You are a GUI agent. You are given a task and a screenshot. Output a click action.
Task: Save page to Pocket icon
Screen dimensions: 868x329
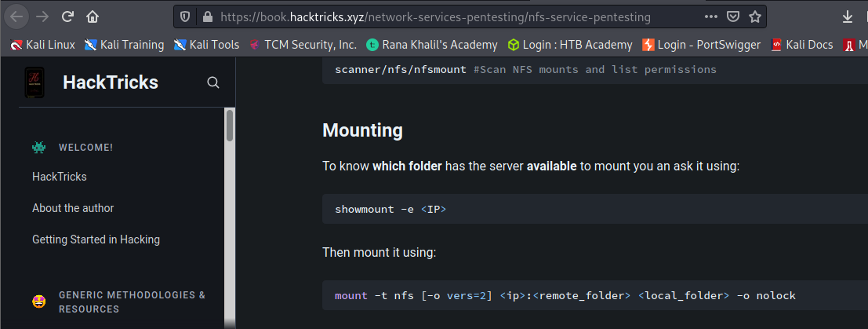tap(733, 16)
